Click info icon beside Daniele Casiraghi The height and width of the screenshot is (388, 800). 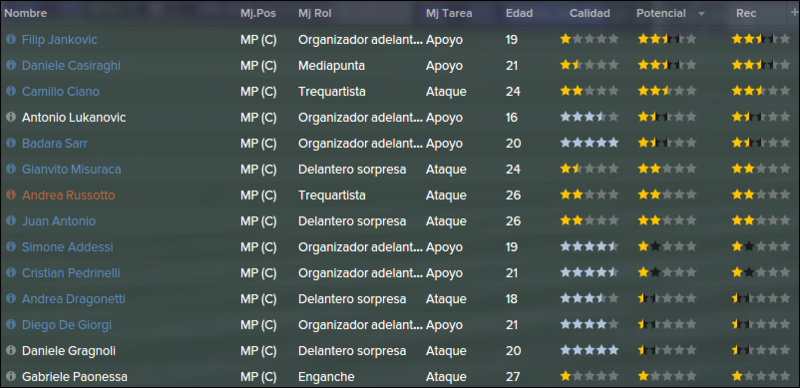click(x=11, y=65)
